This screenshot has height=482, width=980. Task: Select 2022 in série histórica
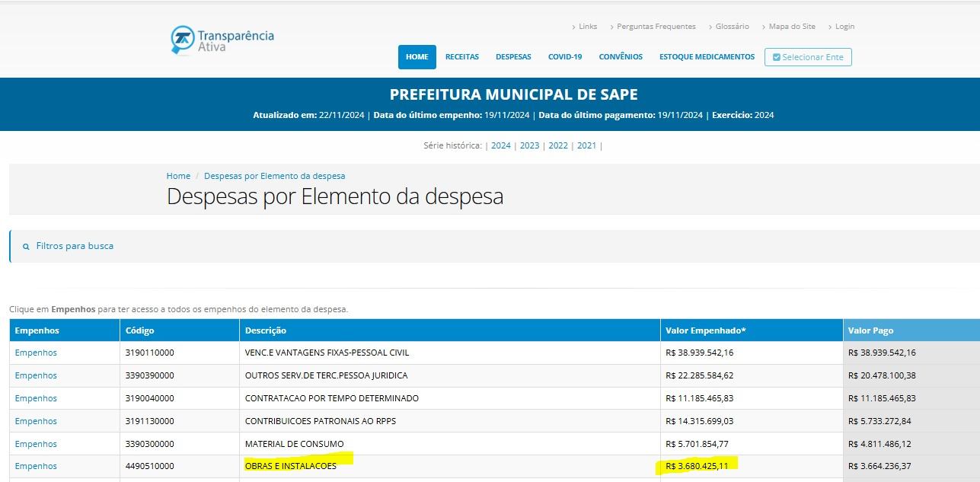point(558,145)
